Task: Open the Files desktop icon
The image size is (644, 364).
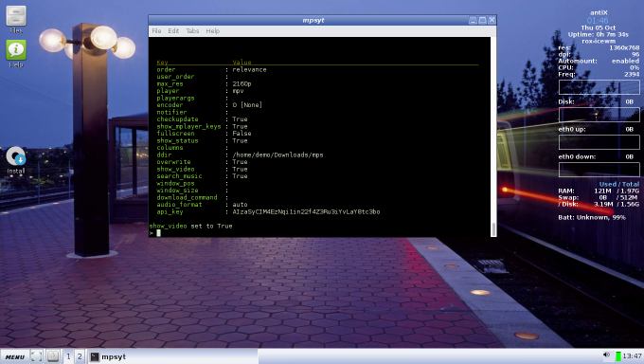Action: [16, 19]
